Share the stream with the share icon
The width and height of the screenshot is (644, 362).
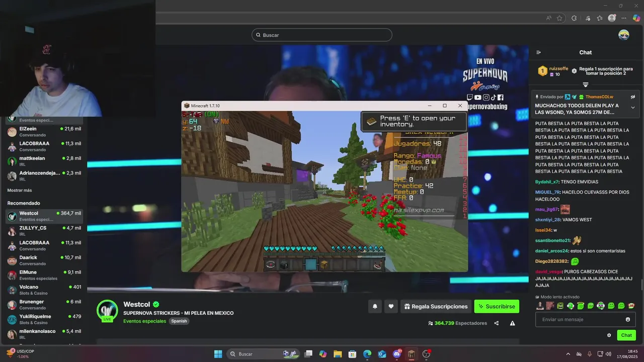point(497,323)
